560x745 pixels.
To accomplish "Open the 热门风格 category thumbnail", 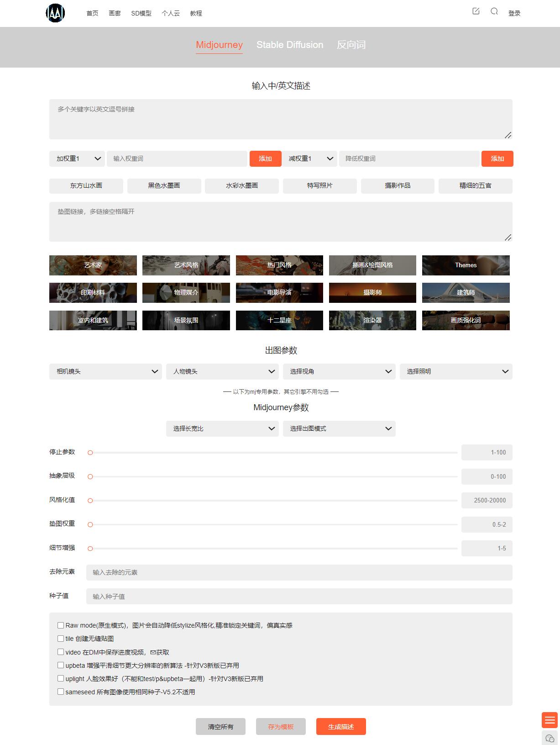I will click(x=279, y=265).
